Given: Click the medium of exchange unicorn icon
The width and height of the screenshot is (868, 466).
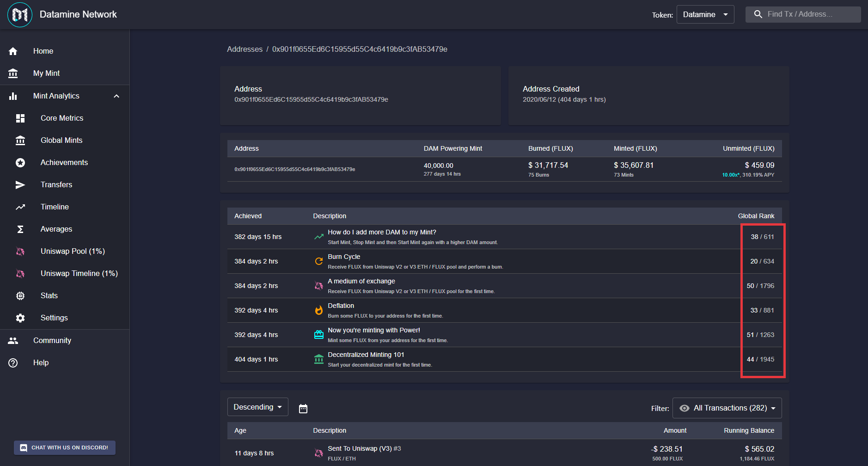Looking at the screenshot, I should tap(319, 286).
